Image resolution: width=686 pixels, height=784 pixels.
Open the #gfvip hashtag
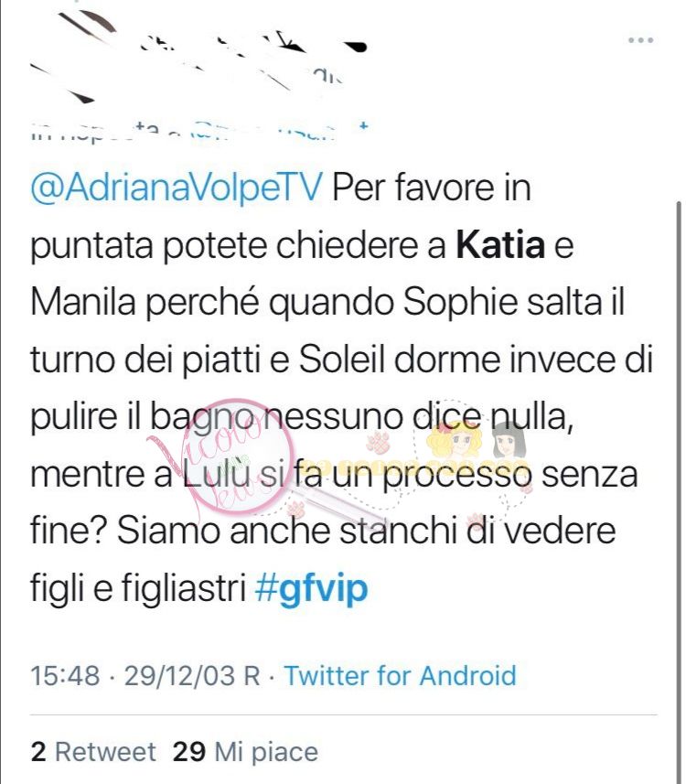click(x=312, y=588)
